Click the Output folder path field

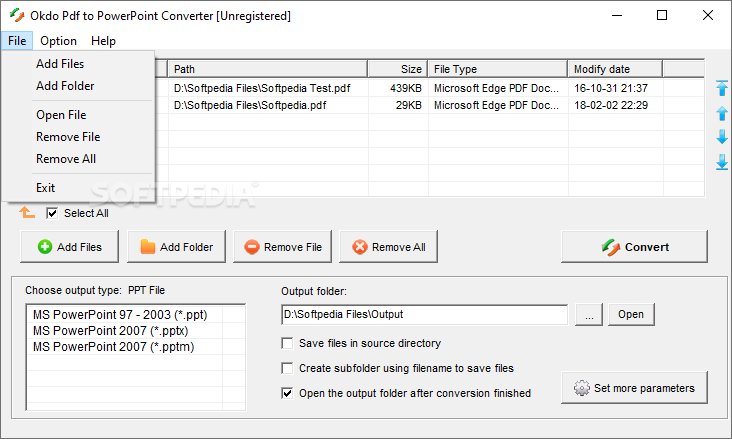click(x=424, y=314)
